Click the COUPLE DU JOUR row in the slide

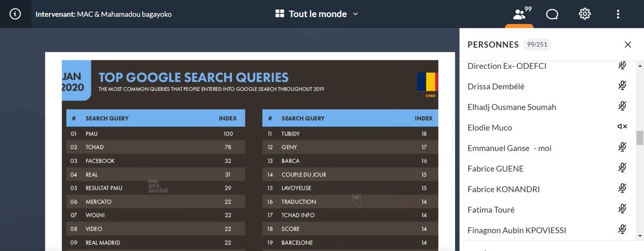click(350, 174)
